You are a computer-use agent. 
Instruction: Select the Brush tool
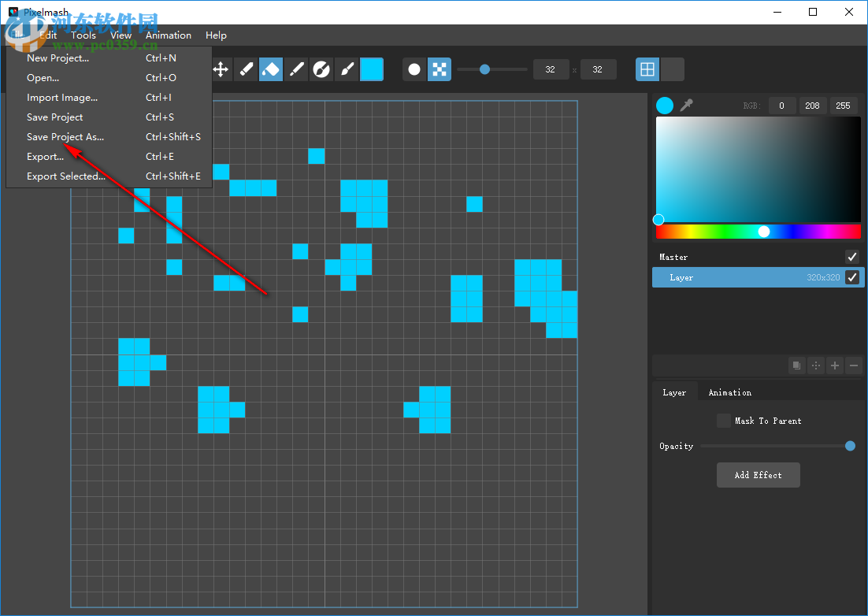click(347, 69)
